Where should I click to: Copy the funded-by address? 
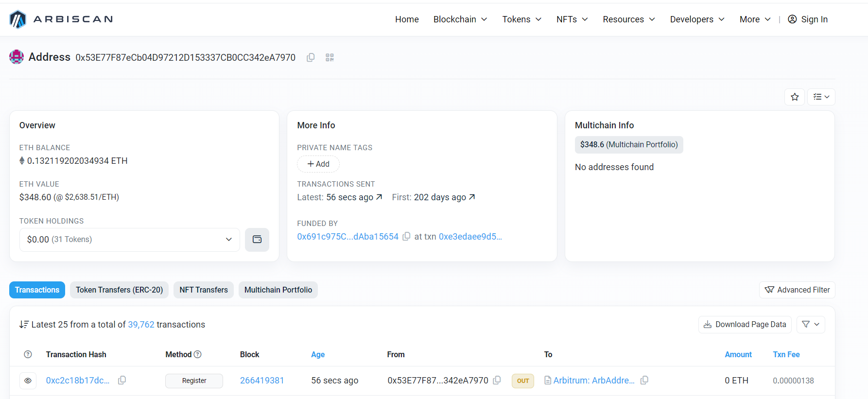(406, 236)
